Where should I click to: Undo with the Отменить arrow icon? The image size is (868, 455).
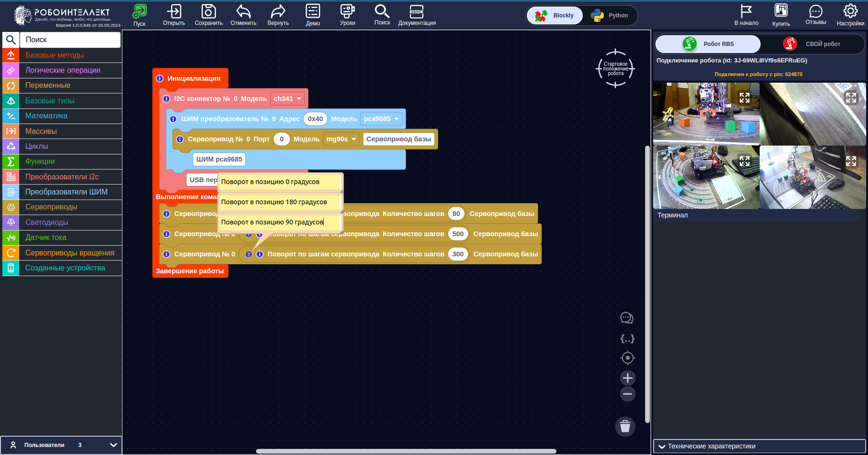[x=244, y=11]
